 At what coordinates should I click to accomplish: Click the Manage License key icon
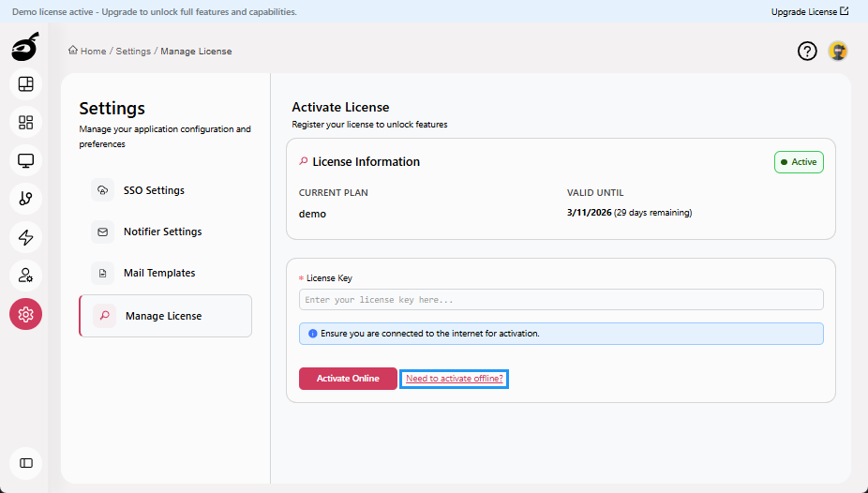point(104,316)
